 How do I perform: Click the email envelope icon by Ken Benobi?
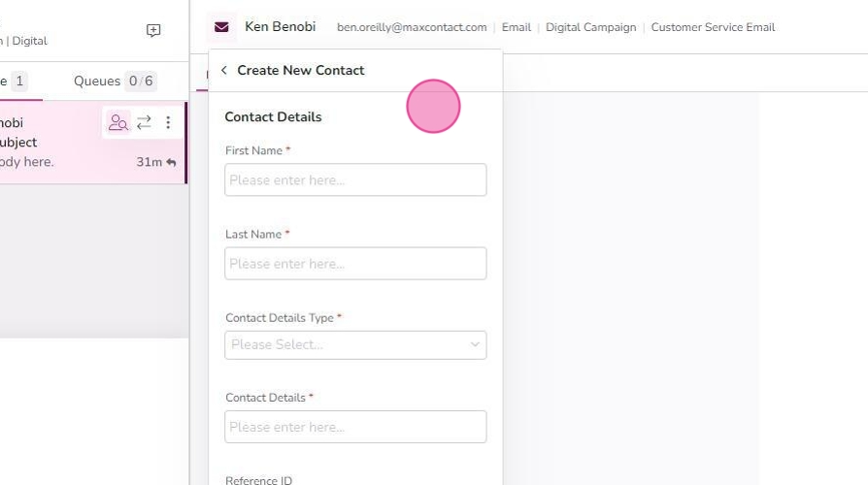[x=221, y=27]
